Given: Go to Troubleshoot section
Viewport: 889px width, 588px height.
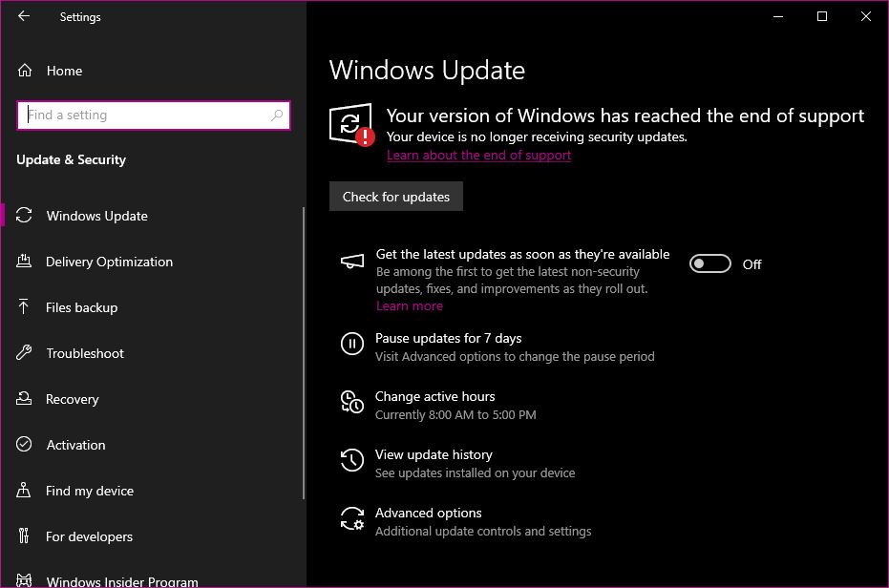Looking at the screenshot, I should point(152,353).
